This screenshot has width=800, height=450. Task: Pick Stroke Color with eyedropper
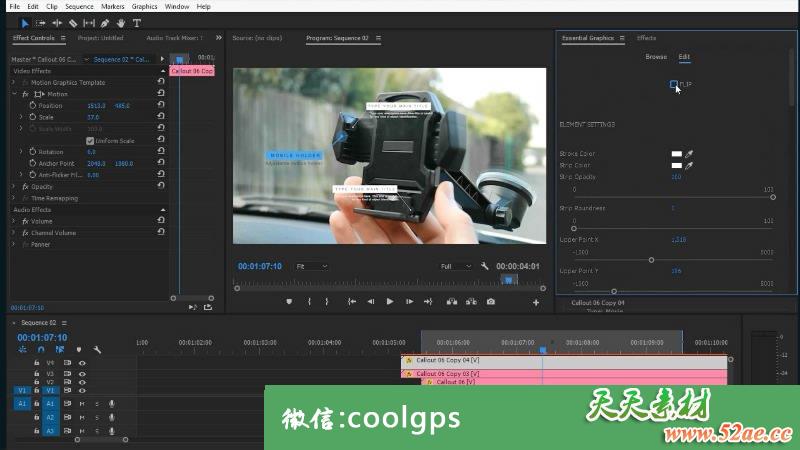coord(689,154)
